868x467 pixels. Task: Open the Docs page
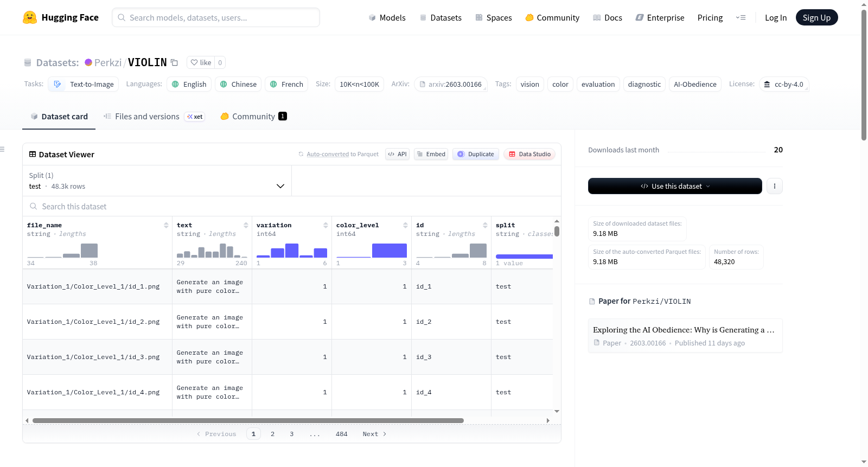(608, 17)
